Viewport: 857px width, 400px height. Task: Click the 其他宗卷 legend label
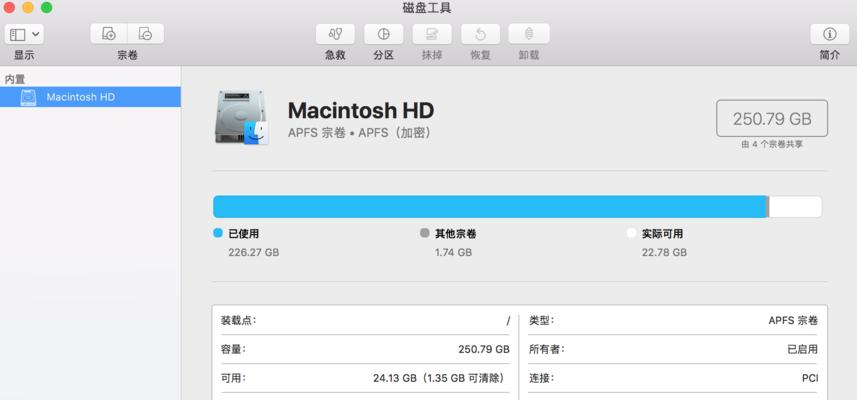point(455,234)
